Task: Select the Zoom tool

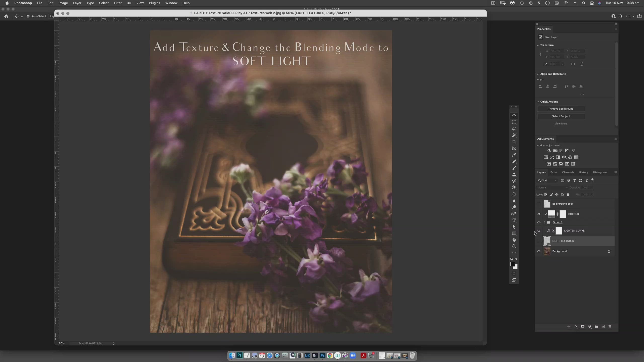Action: [514, 247]
